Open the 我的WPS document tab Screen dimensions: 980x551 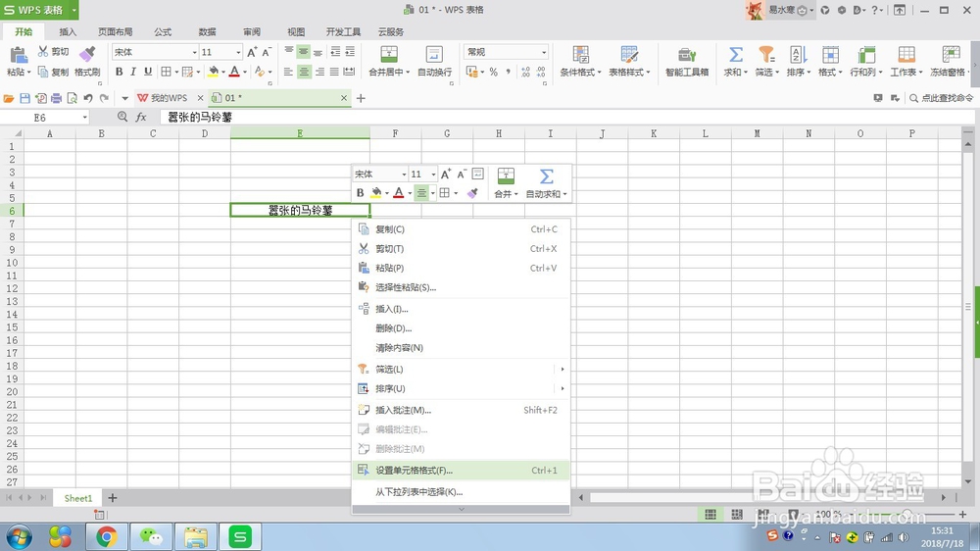[x=169, y=98]
